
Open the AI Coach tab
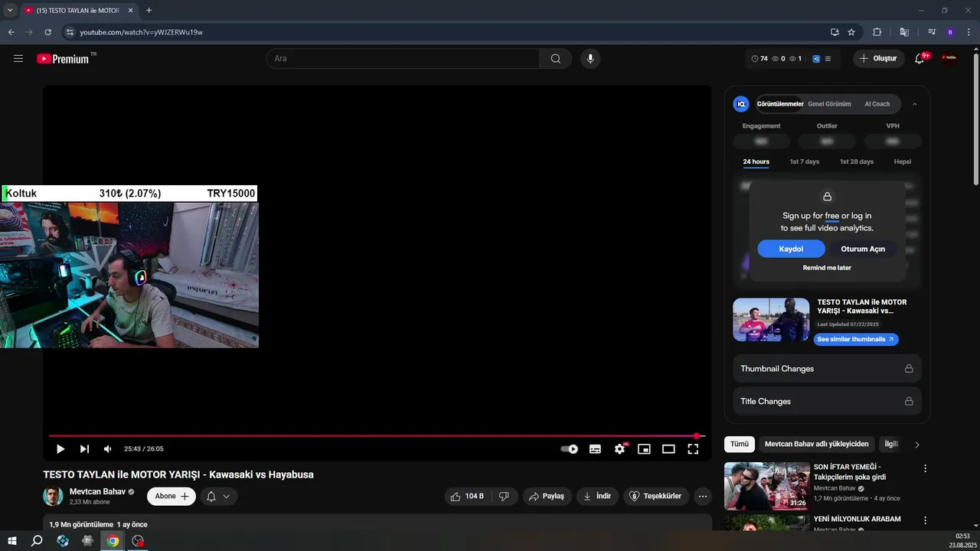[x=877, y=104]
